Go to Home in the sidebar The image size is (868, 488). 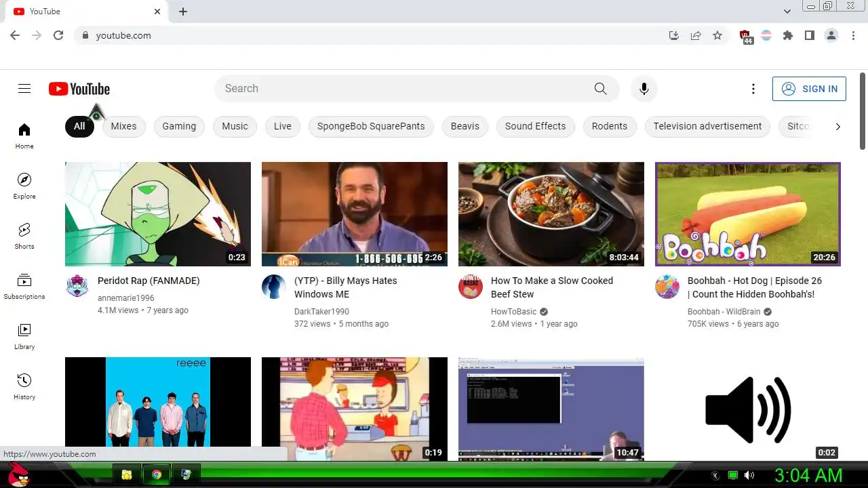click(x=24, y=136)
